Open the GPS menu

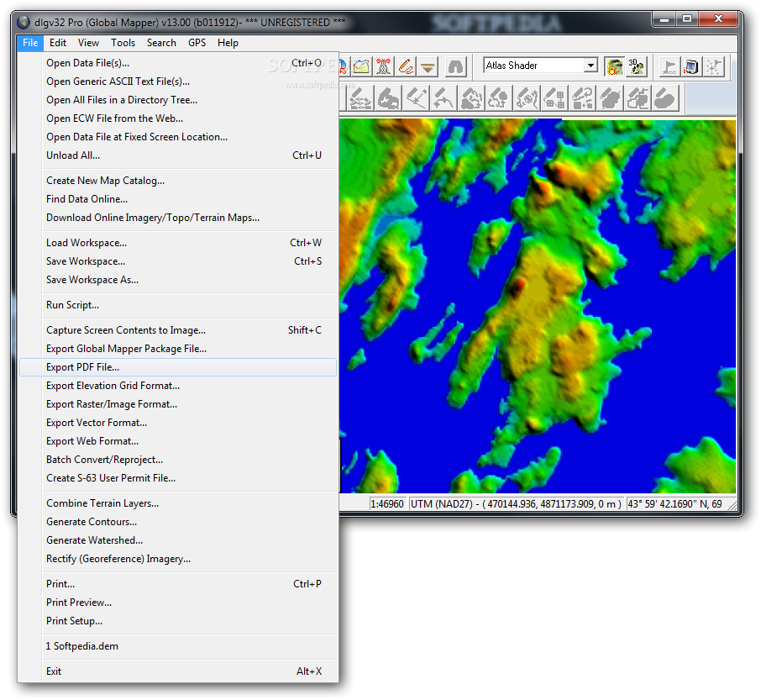(x=197, y=43)
